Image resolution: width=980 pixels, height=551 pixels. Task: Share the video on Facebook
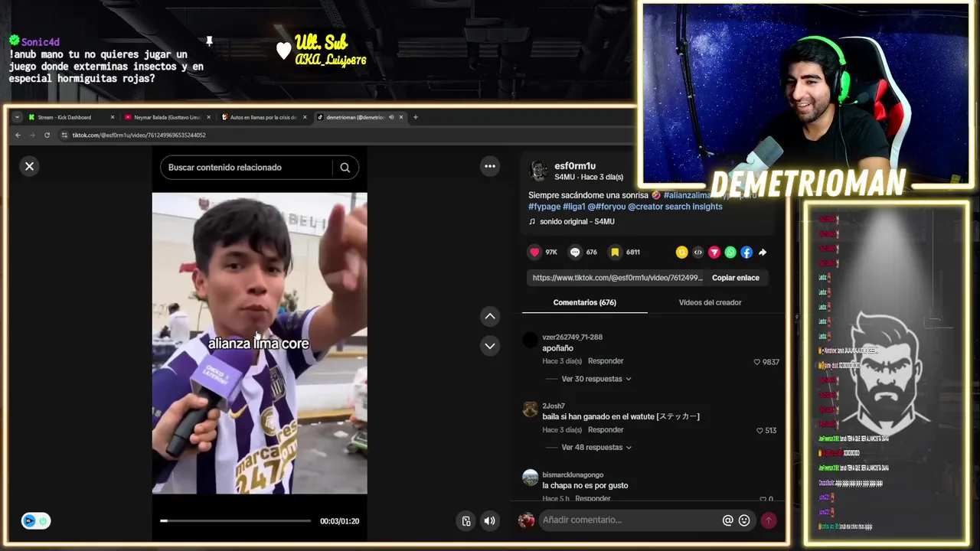746,252
